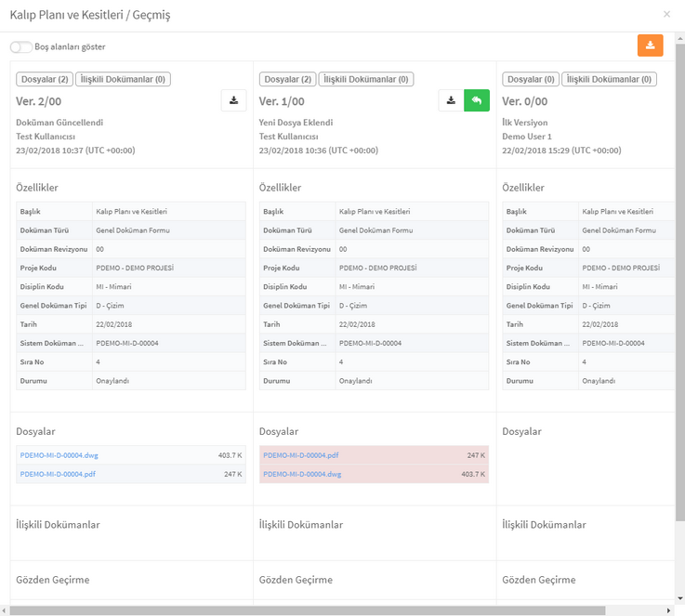Click the scroll left arrow
Viewport: 685px width, 616px height.
(x=4, y=610)
